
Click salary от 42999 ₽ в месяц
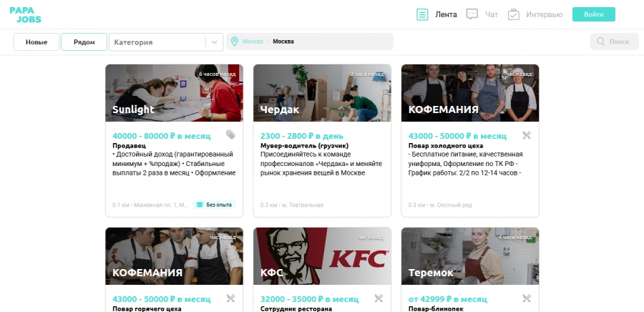click(448, 299)
